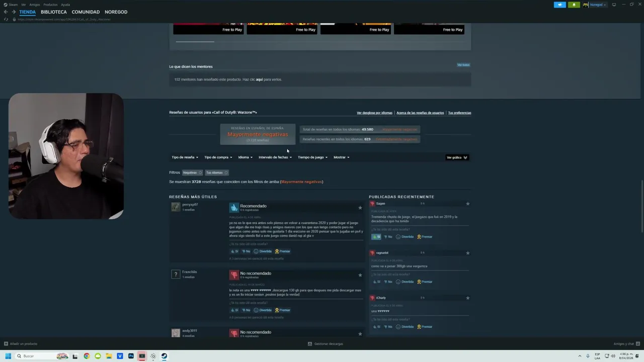Open the green notifications bell

[x=574, y=5]
